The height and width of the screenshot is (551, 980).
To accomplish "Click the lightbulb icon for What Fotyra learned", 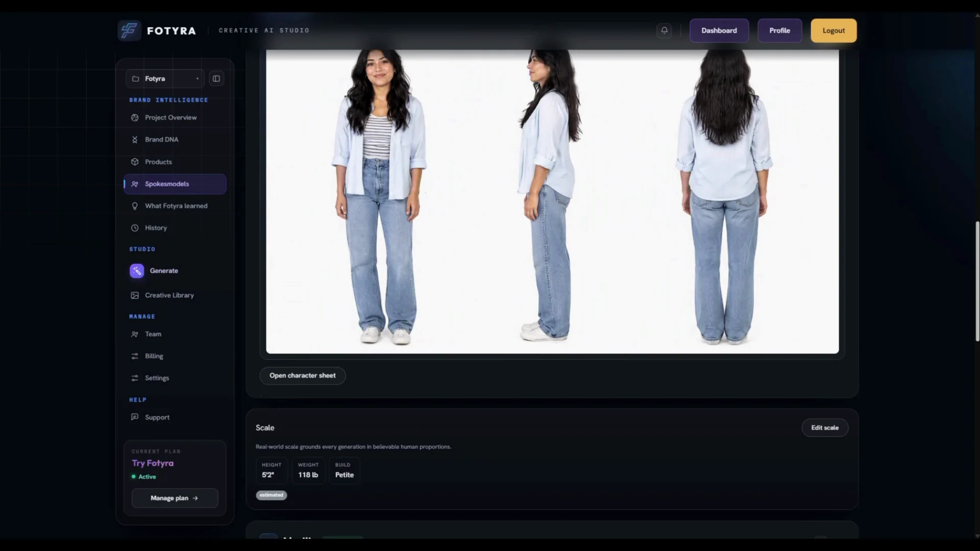I will (x=135, y=206).
